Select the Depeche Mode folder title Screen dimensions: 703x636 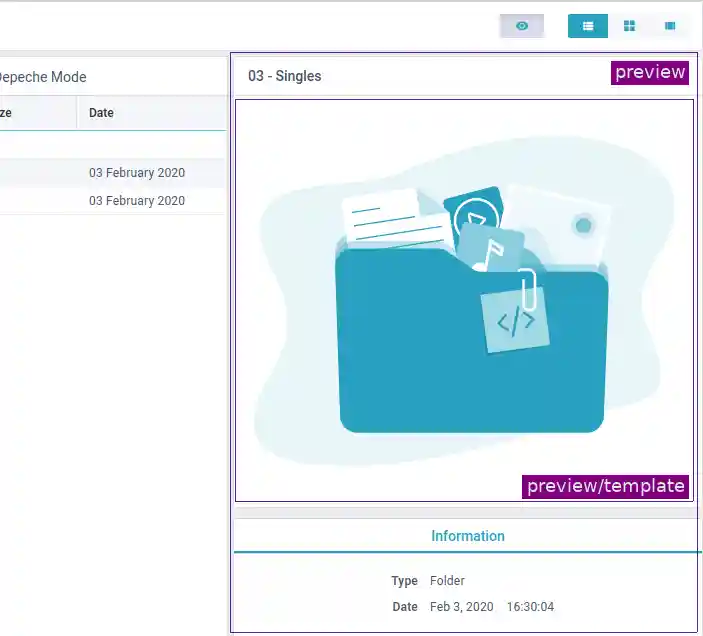[x=42, y=77]
